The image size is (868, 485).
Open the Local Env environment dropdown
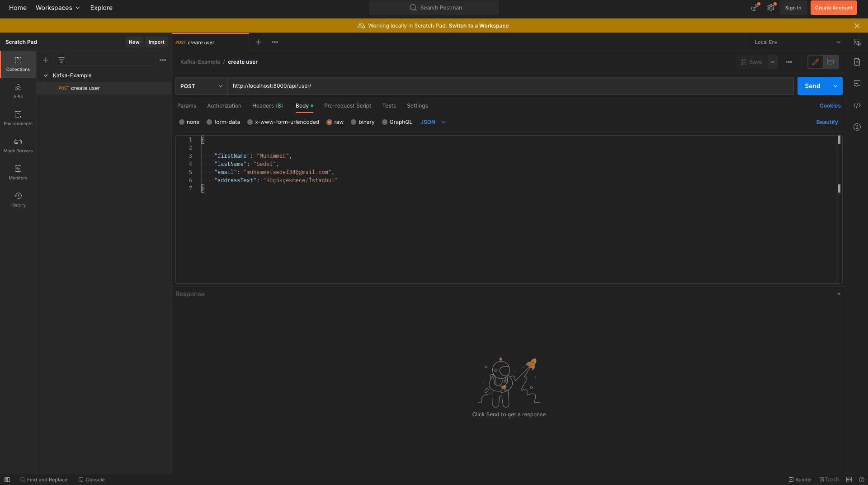797,42
